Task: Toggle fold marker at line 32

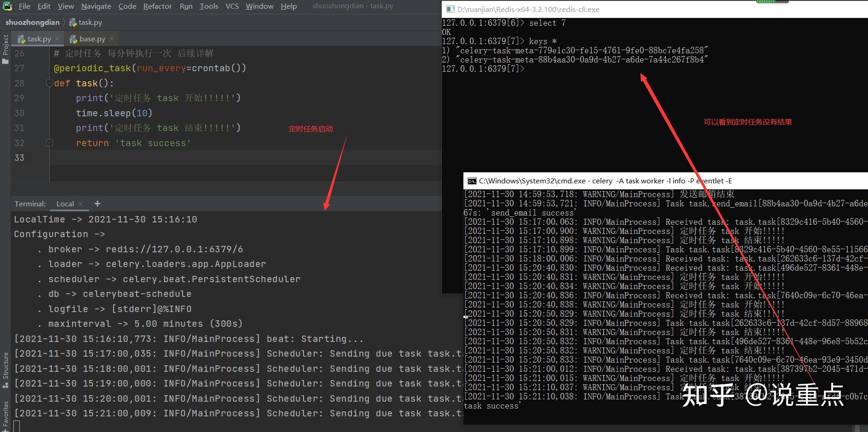Action: click(49, 143)
